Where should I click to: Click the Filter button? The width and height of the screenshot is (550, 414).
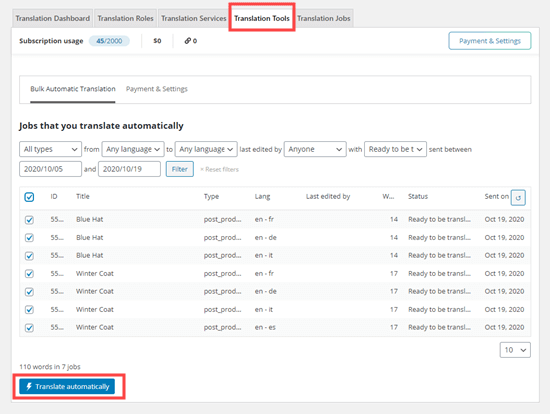[180, 169]
